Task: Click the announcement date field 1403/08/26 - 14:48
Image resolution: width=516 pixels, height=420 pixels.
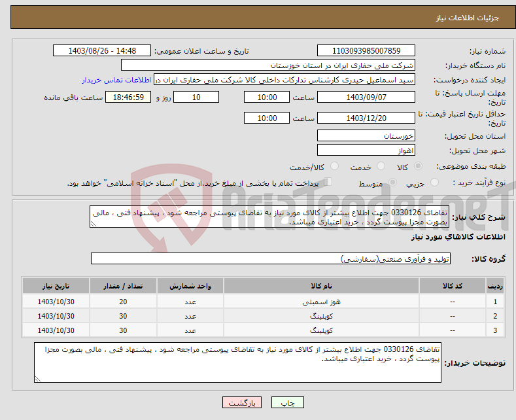Action: tap(102, 50)
